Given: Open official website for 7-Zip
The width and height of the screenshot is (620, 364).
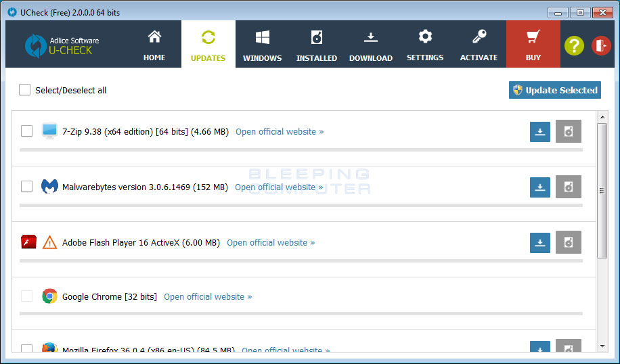Looking at the screenshot, I should point(280,132).
